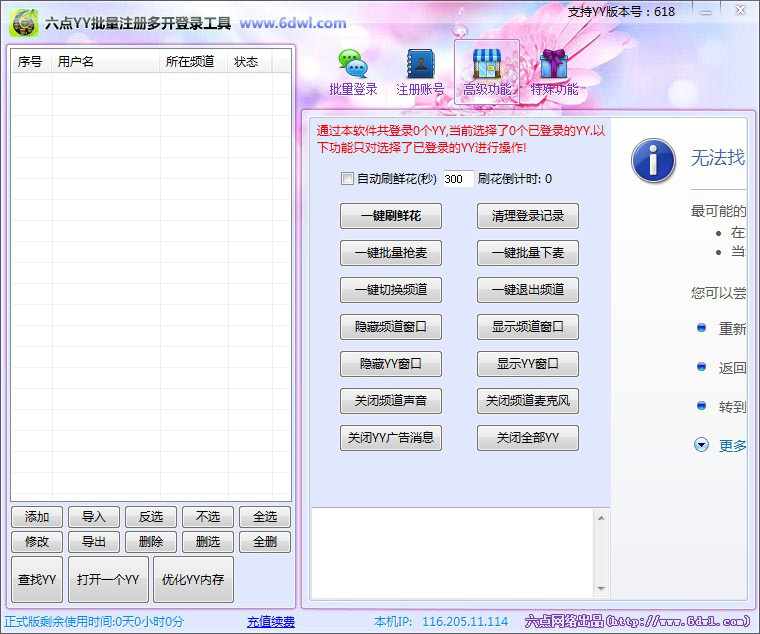Click the 关闭频道麦克风 button
This screenshot has width=760, height=634.
point(528,400)
